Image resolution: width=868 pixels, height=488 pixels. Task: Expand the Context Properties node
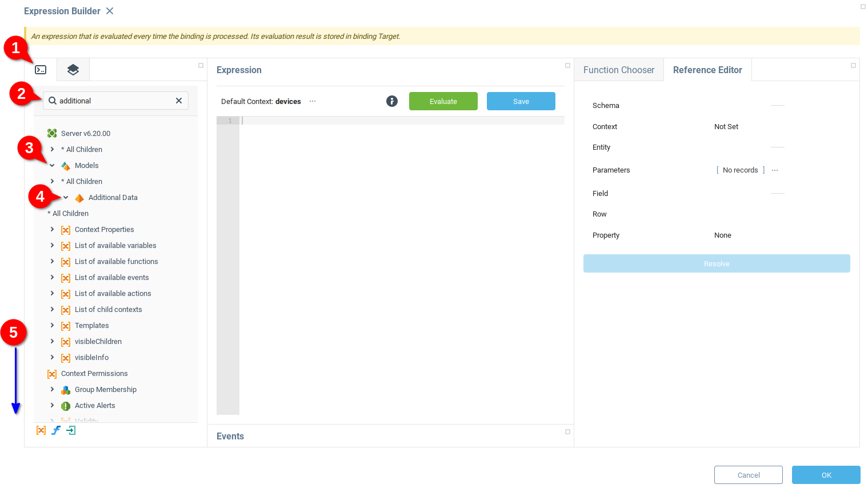pyautogui.click(x=52, y=229)
